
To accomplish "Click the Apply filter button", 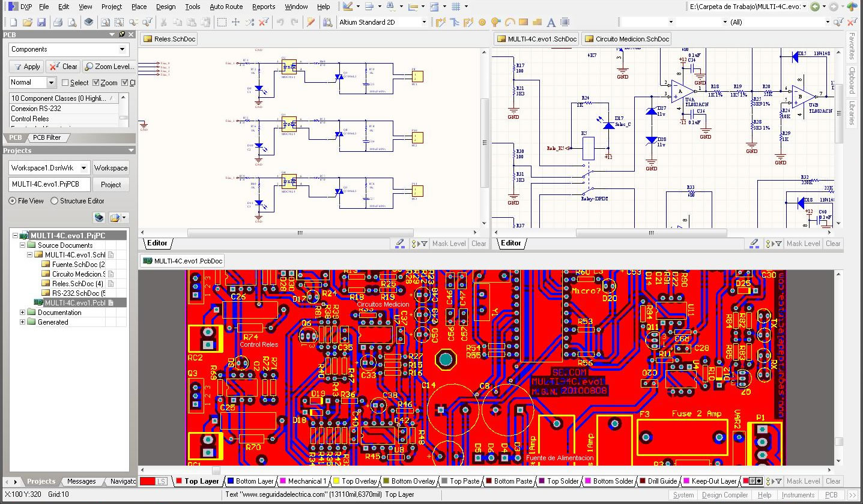I will [x=26, y=67].
